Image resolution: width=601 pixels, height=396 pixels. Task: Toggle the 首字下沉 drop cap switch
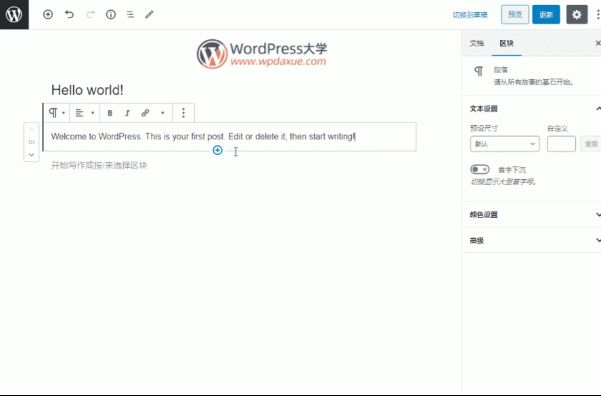pos(480,169)
